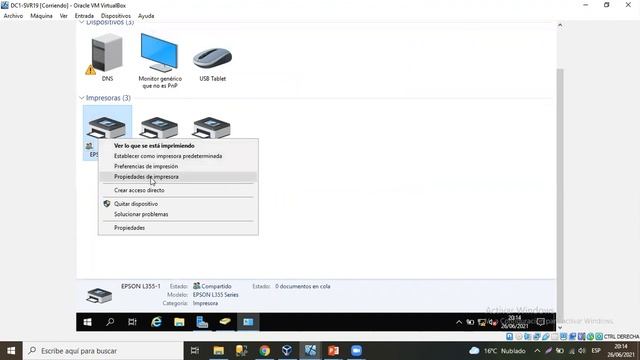Choose 'Establecer como impresora predeterminada'
Screen dimensions: 640x360
[178, 156]
